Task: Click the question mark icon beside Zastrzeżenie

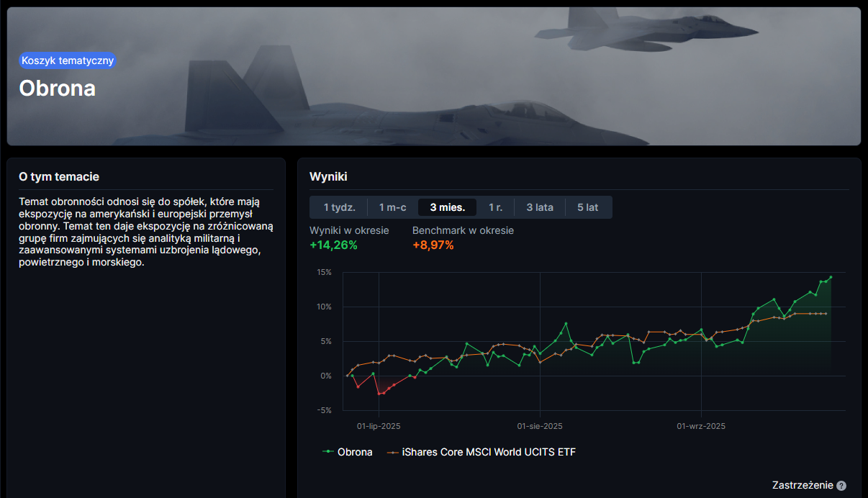Action: pos(841,486)
